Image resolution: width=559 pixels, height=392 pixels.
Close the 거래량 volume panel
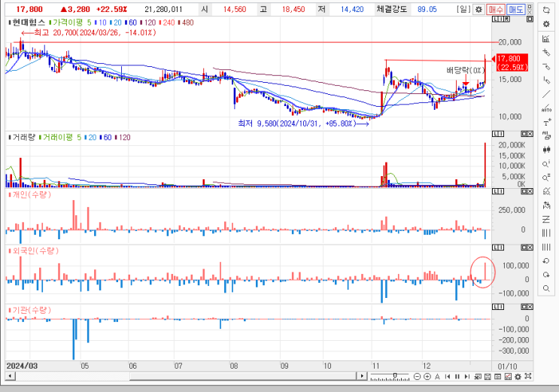(530, 134)
